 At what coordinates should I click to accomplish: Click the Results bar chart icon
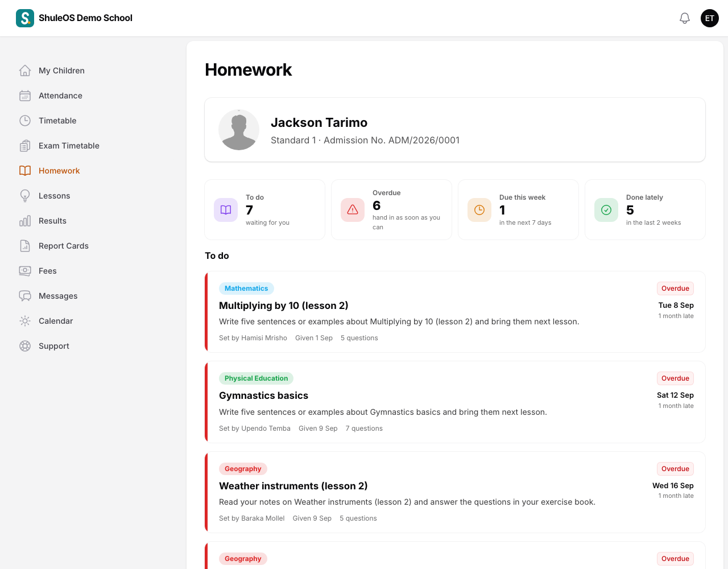click(25, 221)
